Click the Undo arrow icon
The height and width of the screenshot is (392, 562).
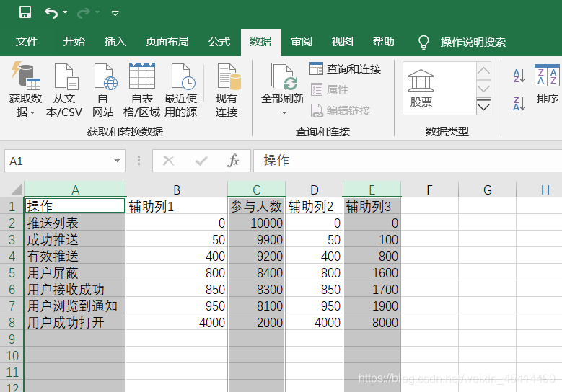pos(51,13)
